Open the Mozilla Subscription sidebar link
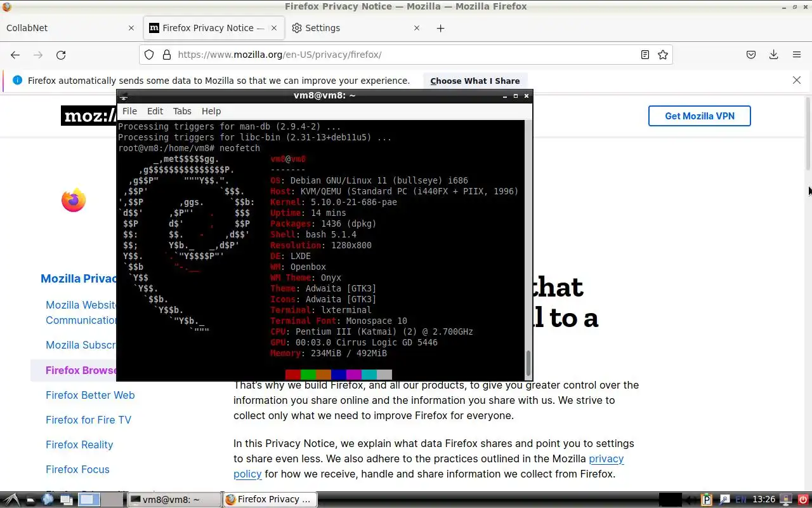Image resolution: width=812 pixels, height=508 pixels. [81, 345]
